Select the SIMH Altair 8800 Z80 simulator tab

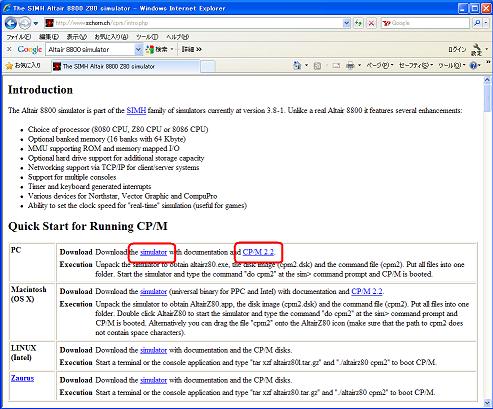(x=125, y=66)
